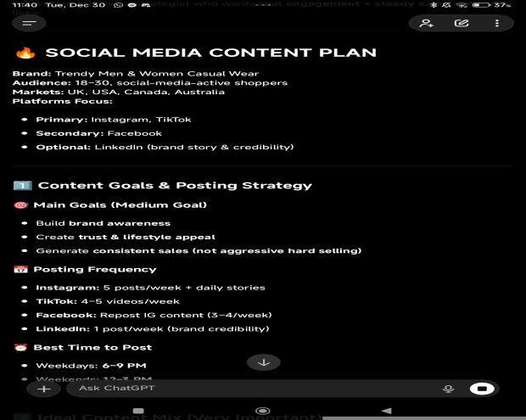Tap the Android back triangle button
Screen dimensions: 526x420
pos(387,411)
